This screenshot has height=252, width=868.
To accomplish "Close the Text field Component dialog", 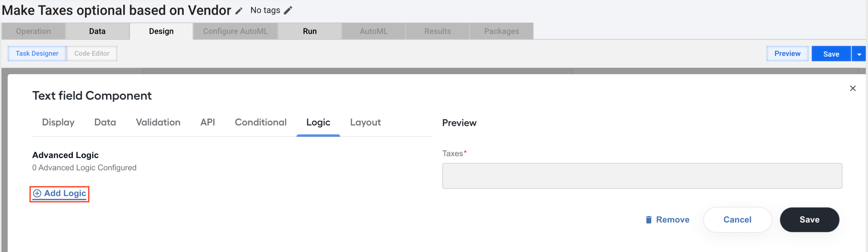I will tap(852, 88).
